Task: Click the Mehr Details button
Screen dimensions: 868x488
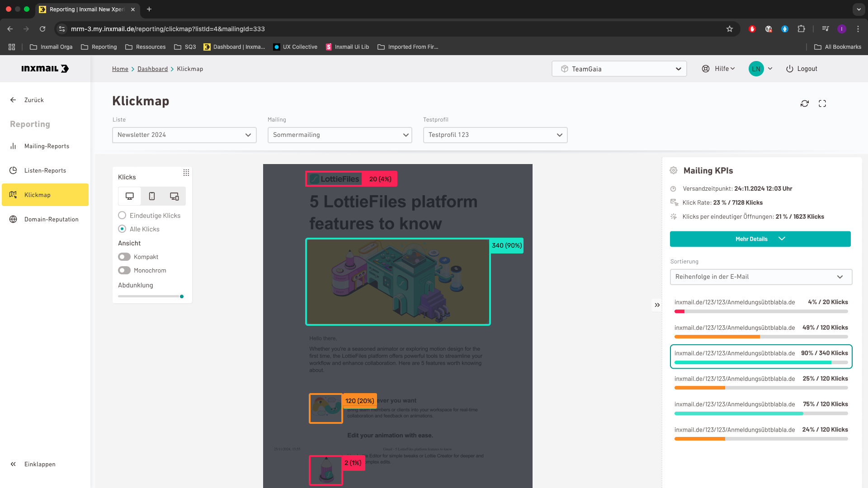Action: click(x=760, y=239)
